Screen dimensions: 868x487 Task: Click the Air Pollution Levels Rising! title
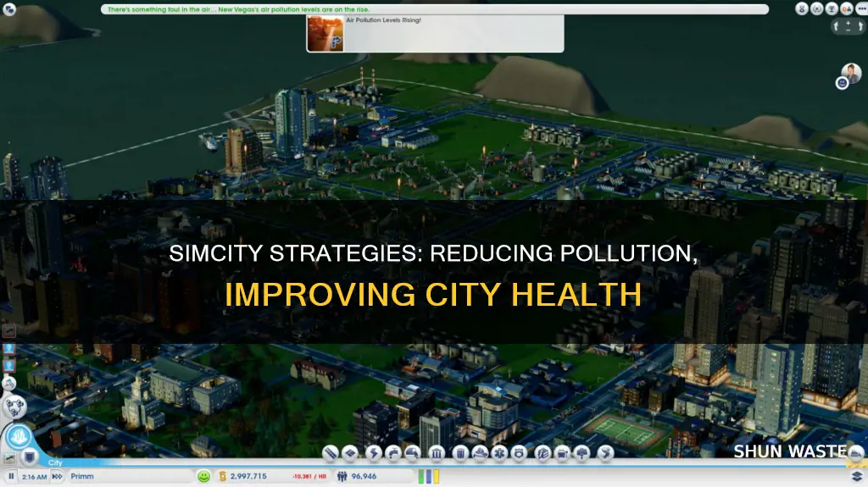coord(383,20)
